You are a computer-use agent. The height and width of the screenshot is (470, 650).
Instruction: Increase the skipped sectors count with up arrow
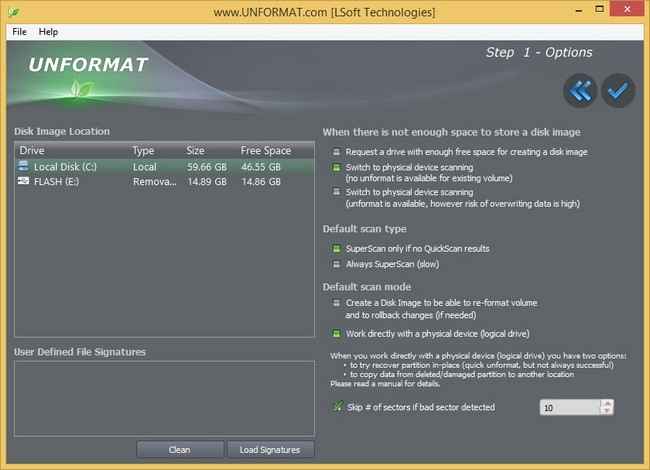coord(607,403)
